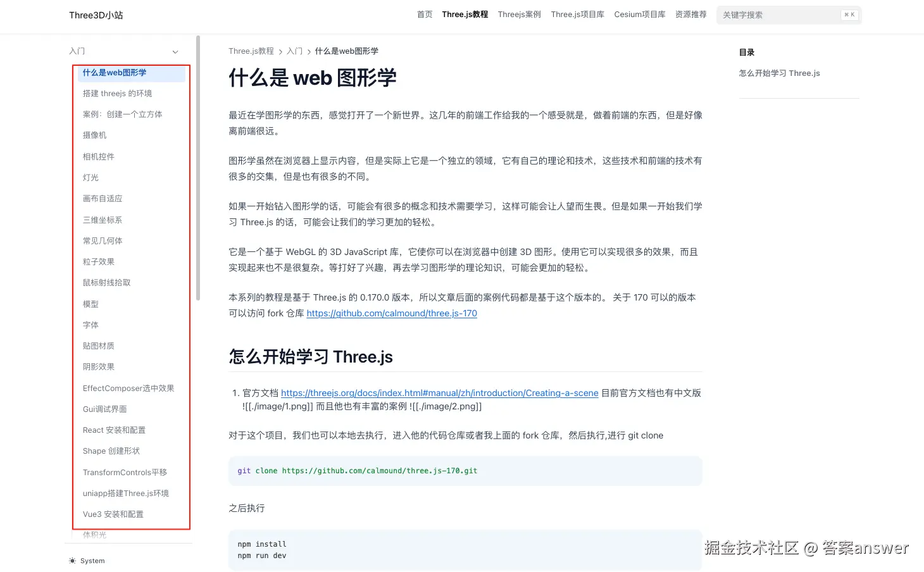Collapse the 入门 sidebar section chevron

(x=175, y=52)
